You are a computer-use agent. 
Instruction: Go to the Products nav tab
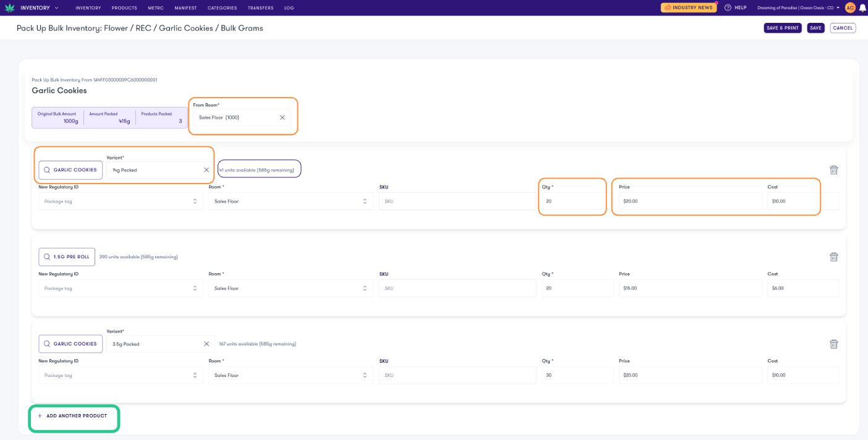click(124, 8)
